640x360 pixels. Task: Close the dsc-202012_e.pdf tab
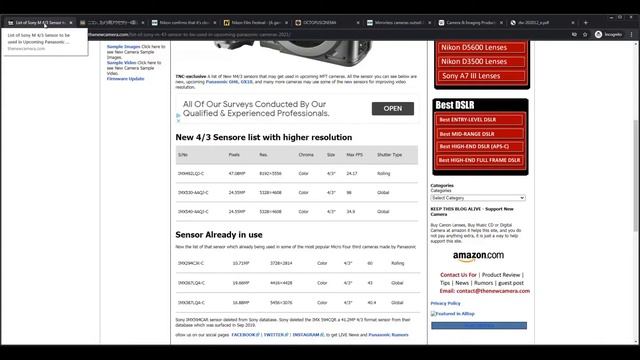(573, 23)
